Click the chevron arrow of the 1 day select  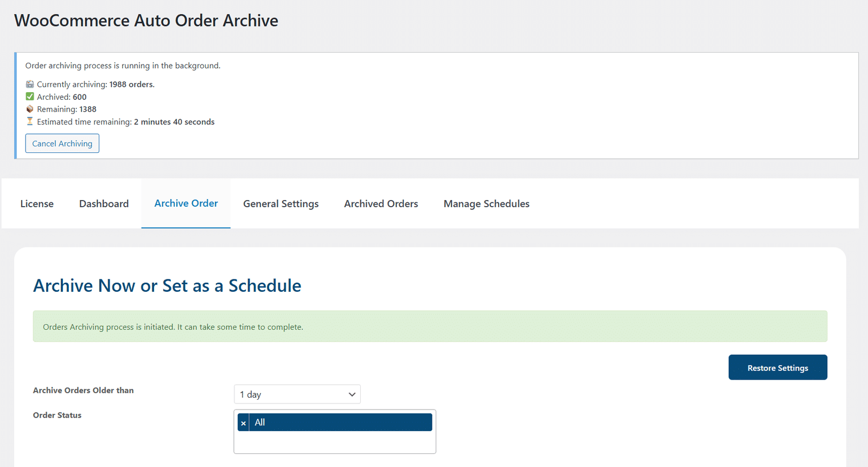pyautogui.click(x=352, y=394)
